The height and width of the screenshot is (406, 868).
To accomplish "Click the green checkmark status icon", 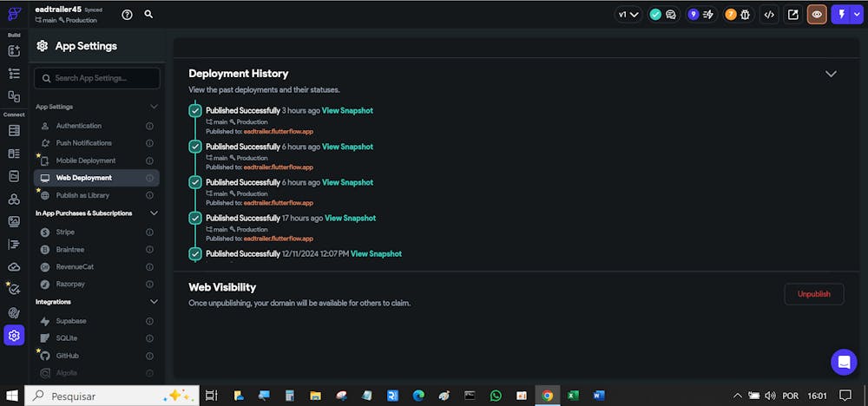I will [x=655, y=15].
